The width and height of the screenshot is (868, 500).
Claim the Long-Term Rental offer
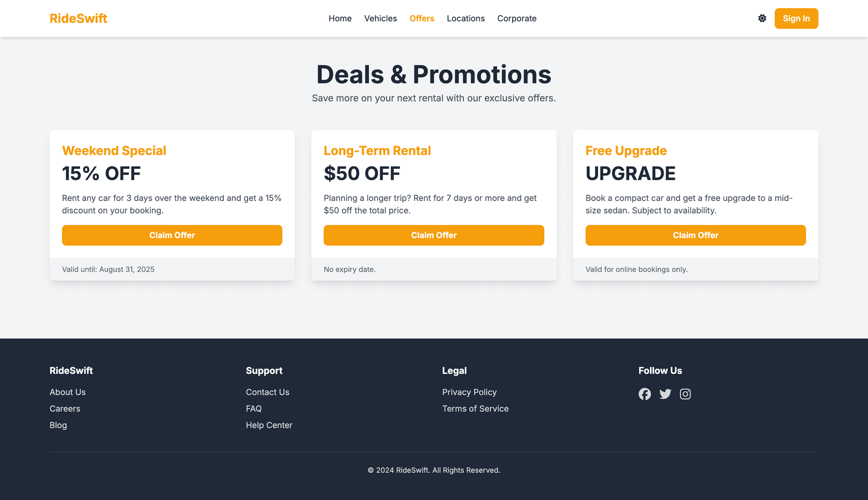[x=434, y=235]
